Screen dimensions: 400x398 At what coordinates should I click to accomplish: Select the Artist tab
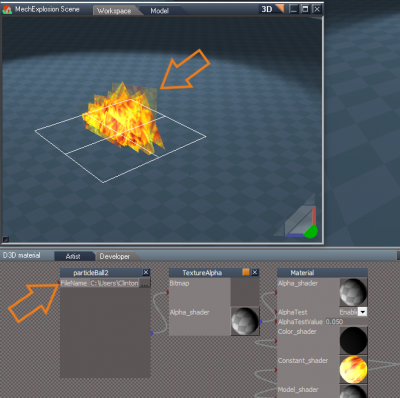point(73,256)
